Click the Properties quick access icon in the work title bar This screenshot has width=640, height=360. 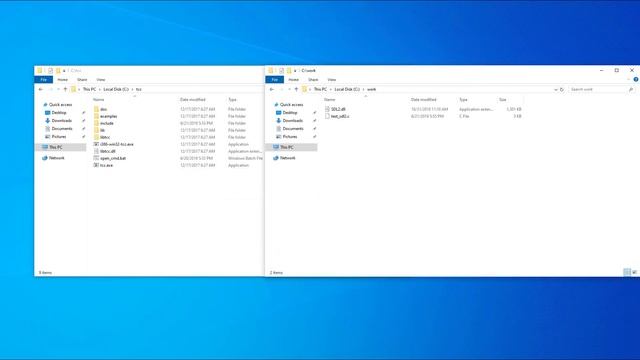pyautogui.click(x=281, y=71)
